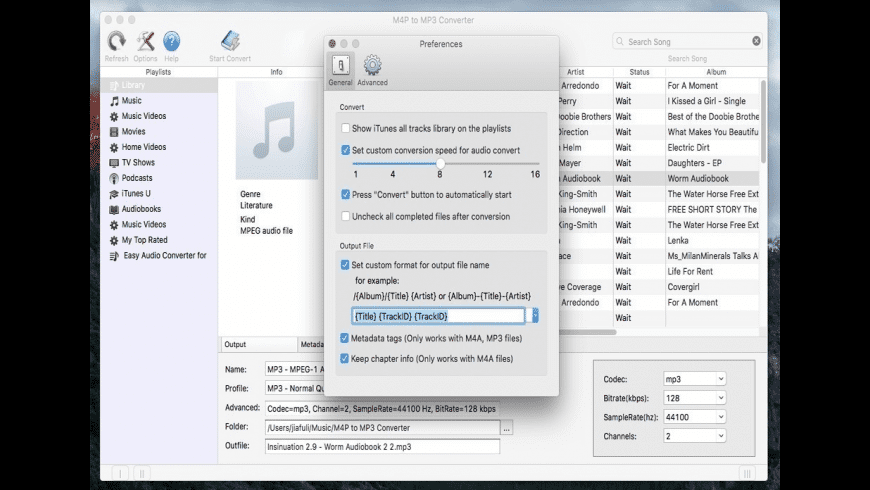Click the bottom-right columns button

(x=747, y=473)
